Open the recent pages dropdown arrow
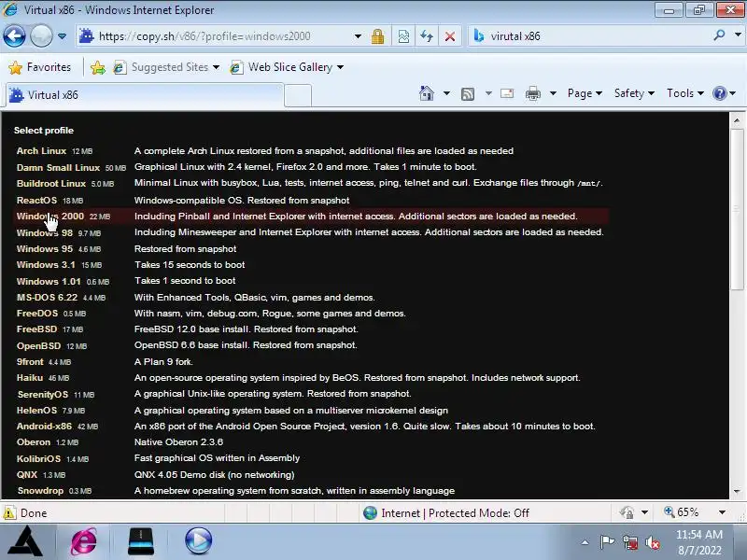The image size is (747, 560). (x=62, y=36)
